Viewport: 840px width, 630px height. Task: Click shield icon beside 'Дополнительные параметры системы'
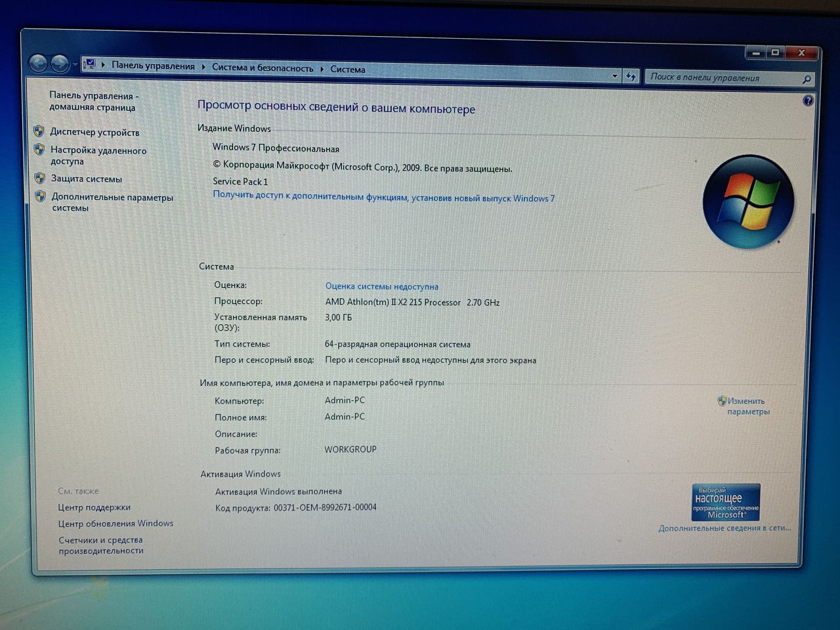click(x=41, y=196)
